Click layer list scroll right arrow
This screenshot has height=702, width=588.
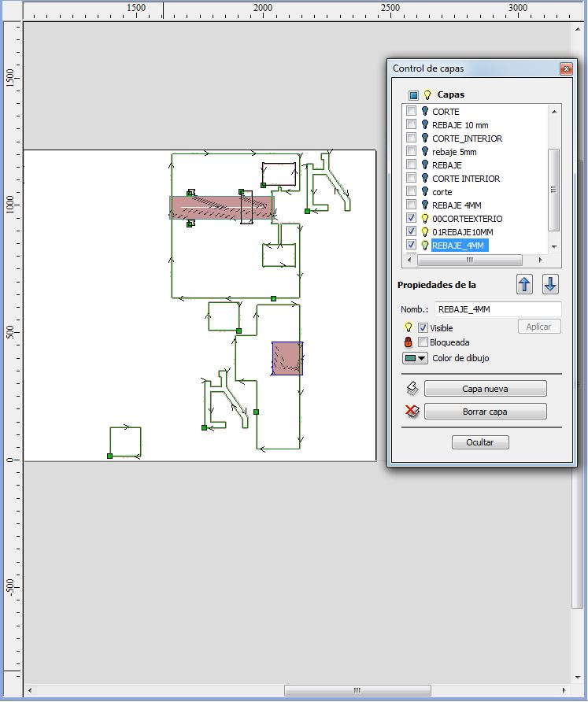pyautogui.click(x=540, y=260)
